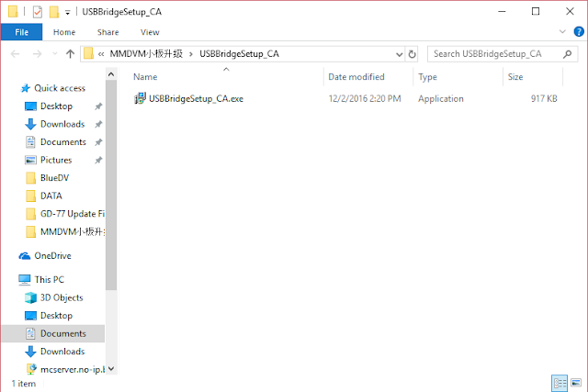Click the pin icon beside Documents
588x392 pixels.
[x=98, y=142]
